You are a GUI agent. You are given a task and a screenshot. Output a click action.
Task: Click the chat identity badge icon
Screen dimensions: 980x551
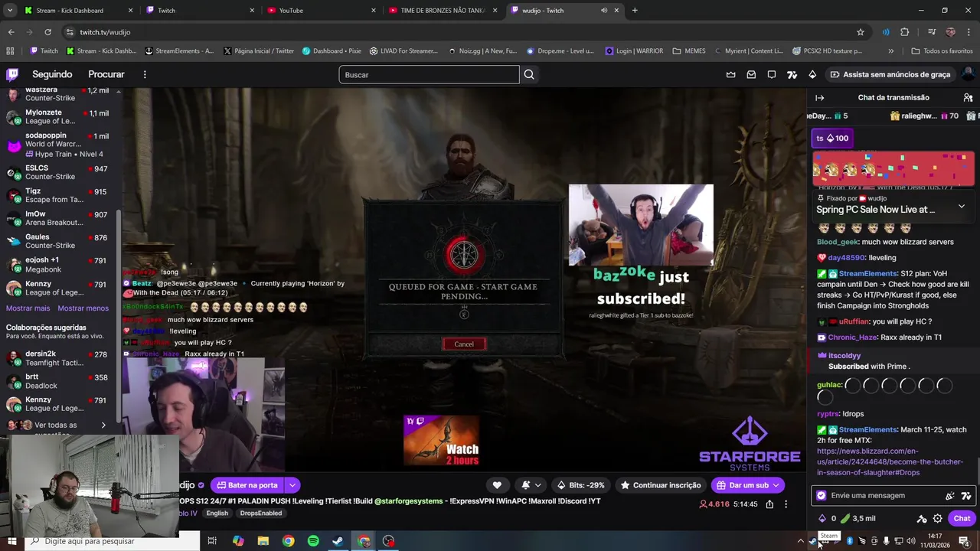pyautogui.click(x=822, y=495)
